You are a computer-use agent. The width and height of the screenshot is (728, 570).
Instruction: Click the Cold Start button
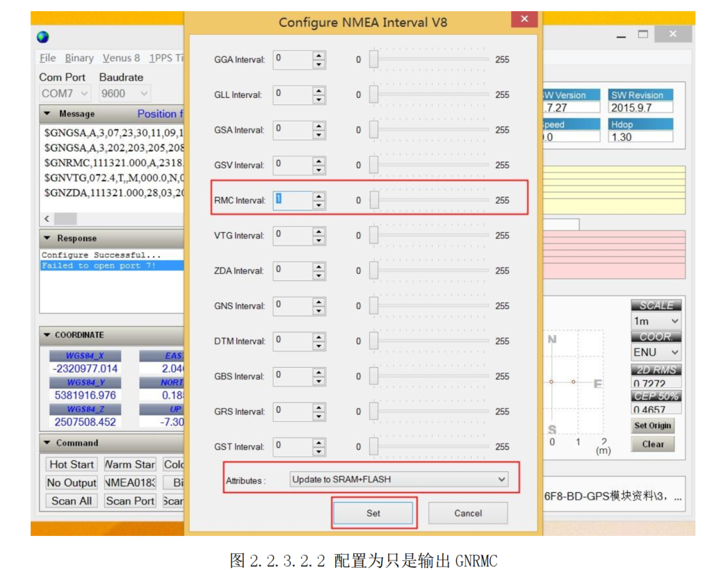pyautogui.click(x=174, y=464)
